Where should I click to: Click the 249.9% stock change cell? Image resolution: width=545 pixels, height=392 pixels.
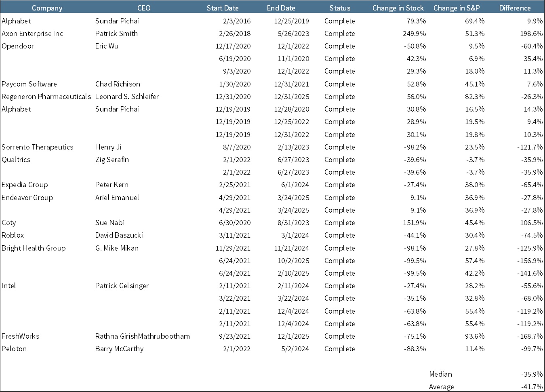pos(414,34)
